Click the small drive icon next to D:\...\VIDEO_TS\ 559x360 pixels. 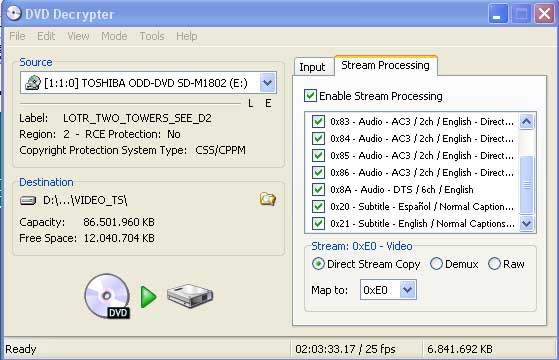point(28,200)
